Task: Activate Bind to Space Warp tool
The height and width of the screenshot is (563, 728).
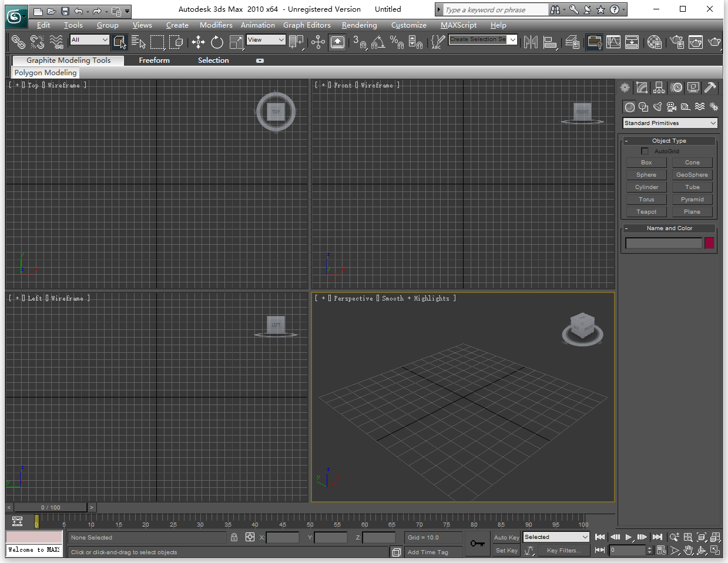Action: coord(56,42)
